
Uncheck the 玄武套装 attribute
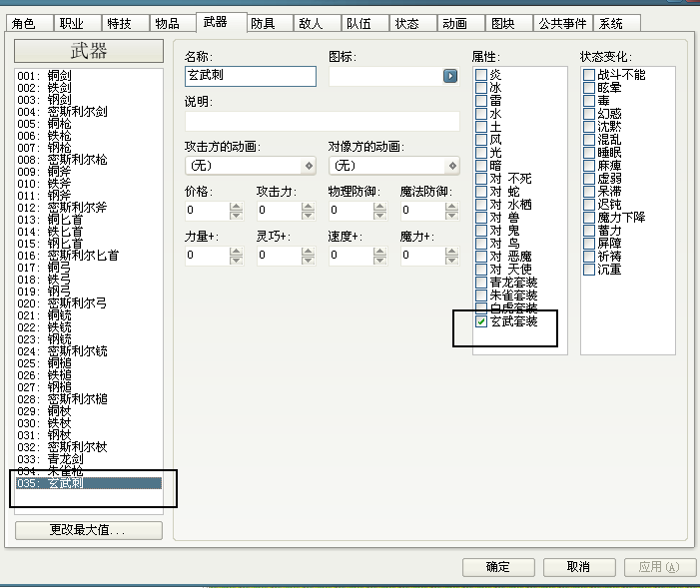pyautogui.click(x=480, y=321)
